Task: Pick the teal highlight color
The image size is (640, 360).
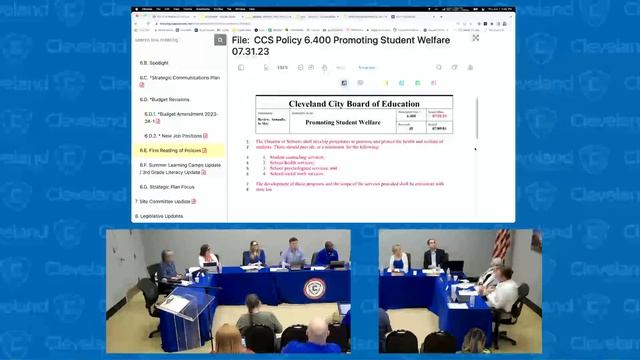Action: [401, 83]
